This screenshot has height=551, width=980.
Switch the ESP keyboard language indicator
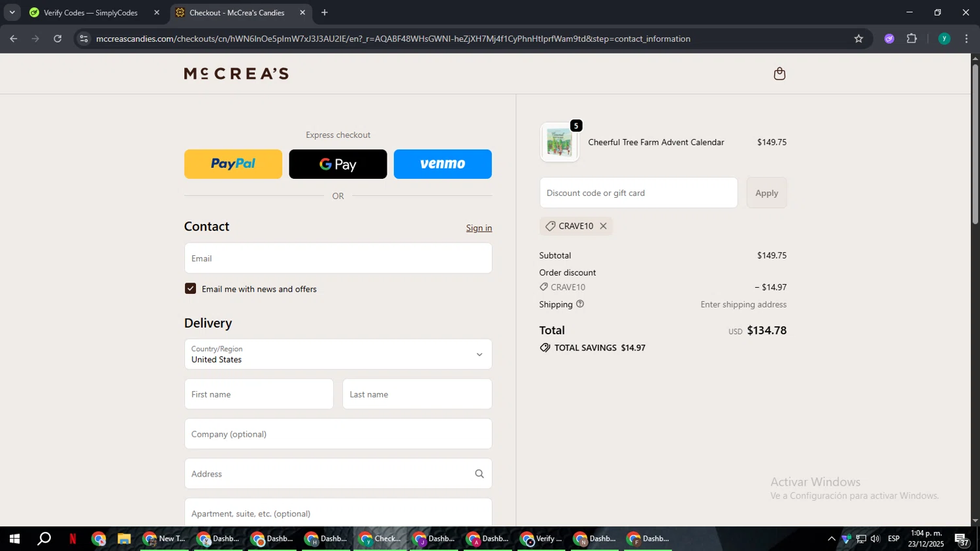[x=894, y=539]
